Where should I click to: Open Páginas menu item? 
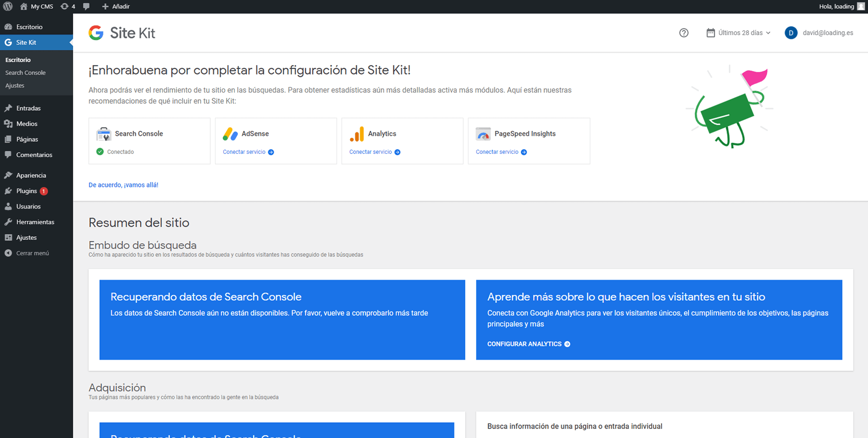coord(36,139)
